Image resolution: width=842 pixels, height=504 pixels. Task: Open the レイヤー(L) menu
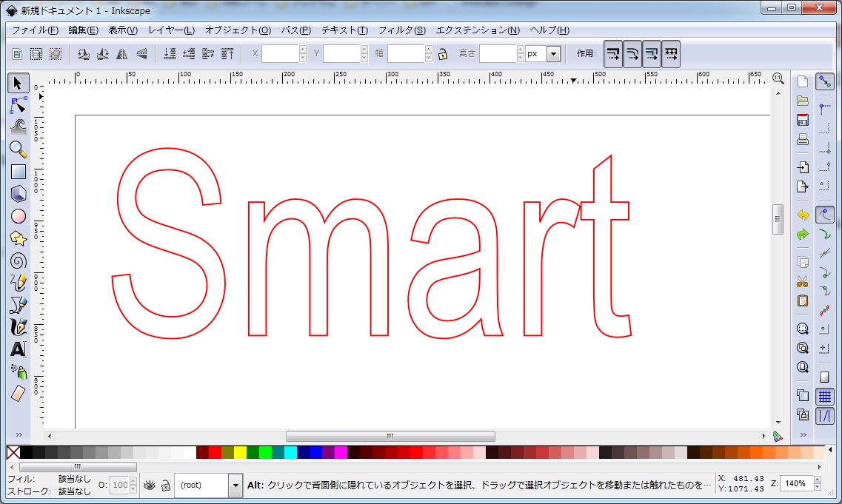[x=171, y=30]
